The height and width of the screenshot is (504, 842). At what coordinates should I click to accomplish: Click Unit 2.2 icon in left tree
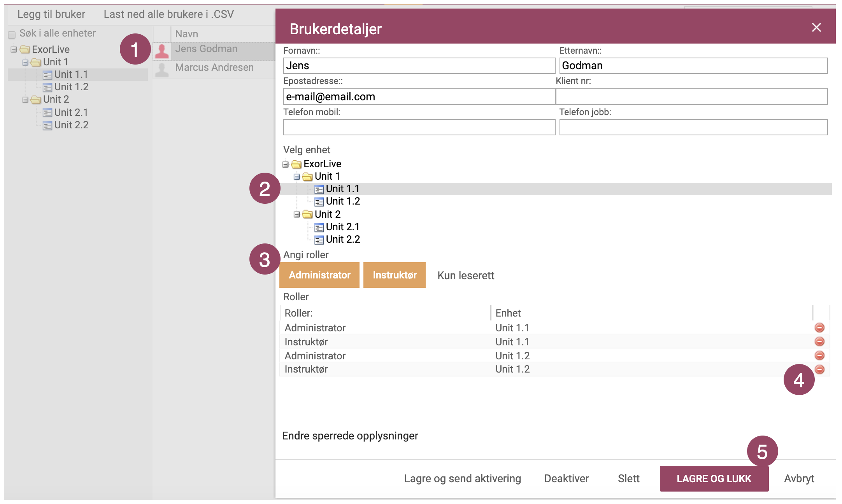pyautogui.click(x=47, y=125)
